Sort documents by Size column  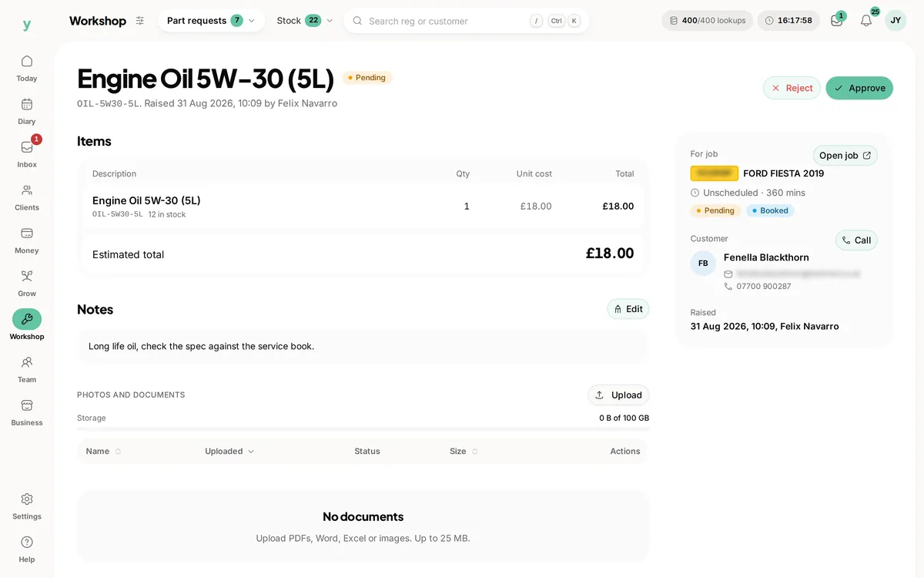coord(464,452)
